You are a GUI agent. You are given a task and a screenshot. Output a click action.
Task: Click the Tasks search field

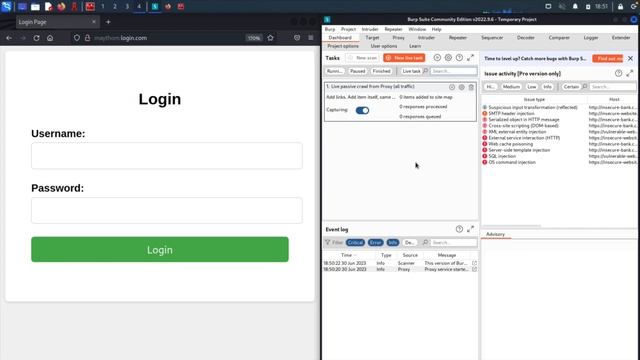pyautogui.click(x=453, y=71)
